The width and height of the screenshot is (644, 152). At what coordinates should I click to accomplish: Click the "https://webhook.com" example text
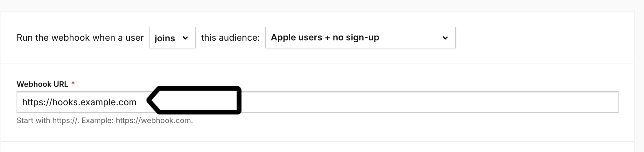tap(154, 121)
